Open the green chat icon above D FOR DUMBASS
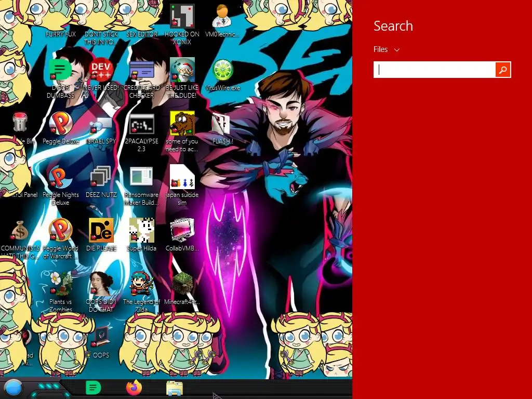The image size is (532, 399). (x=60, y=70)
